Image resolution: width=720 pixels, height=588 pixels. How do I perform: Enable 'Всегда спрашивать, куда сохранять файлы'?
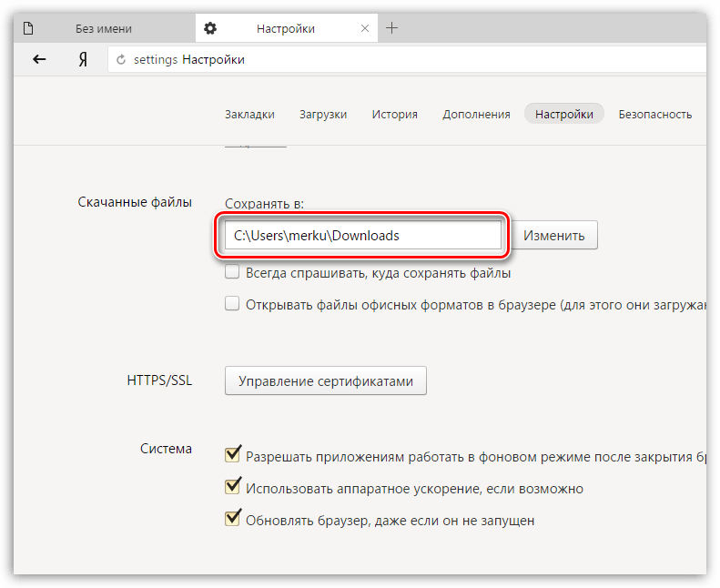pos(232,272)
